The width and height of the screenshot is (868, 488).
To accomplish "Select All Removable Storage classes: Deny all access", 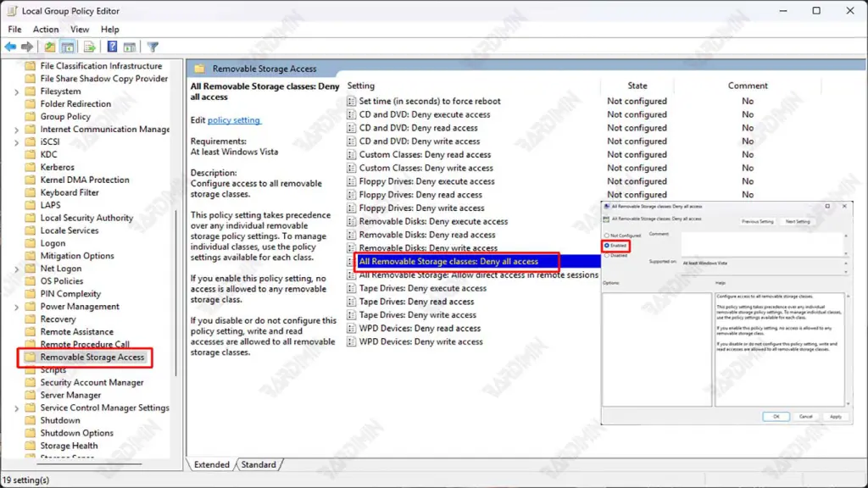I will point(448,262).
